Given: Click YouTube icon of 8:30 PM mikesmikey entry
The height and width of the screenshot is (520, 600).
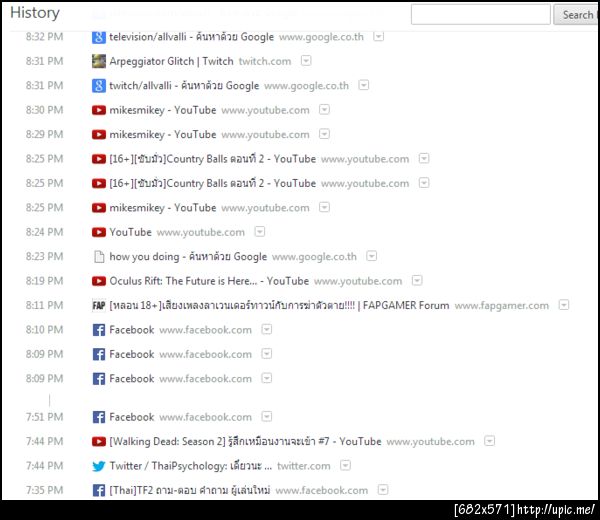Looking at the screenshot, I should coord(99,110).
